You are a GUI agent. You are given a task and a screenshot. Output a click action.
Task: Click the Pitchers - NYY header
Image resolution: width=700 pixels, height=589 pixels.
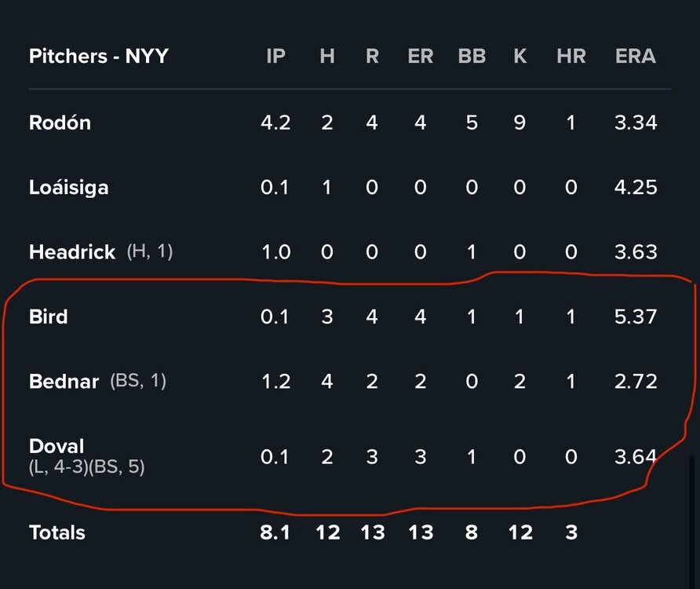click(98, 57)
